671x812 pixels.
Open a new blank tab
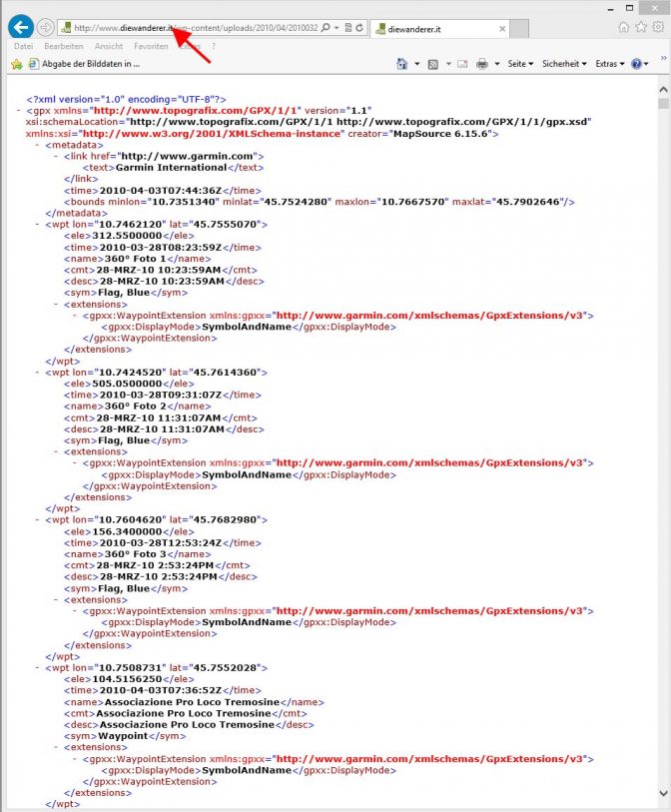[519, 29]
